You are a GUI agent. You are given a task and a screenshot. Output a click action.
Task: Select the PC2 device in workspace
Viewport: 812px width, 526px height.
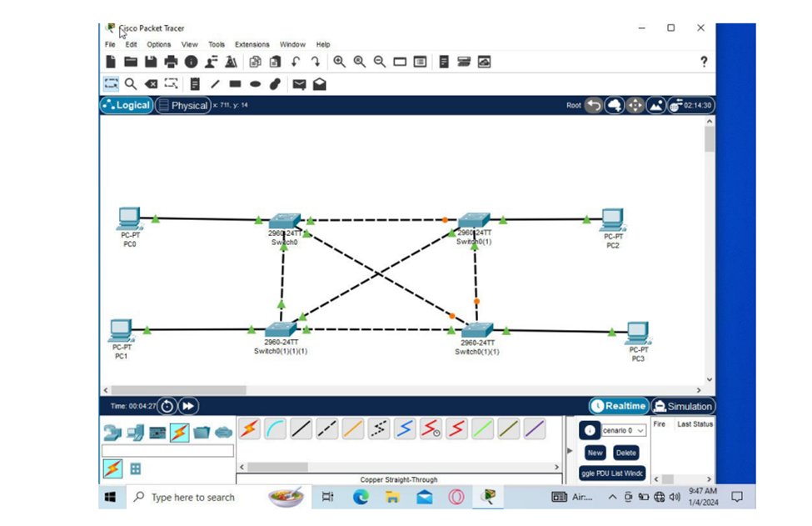(613, 220)
